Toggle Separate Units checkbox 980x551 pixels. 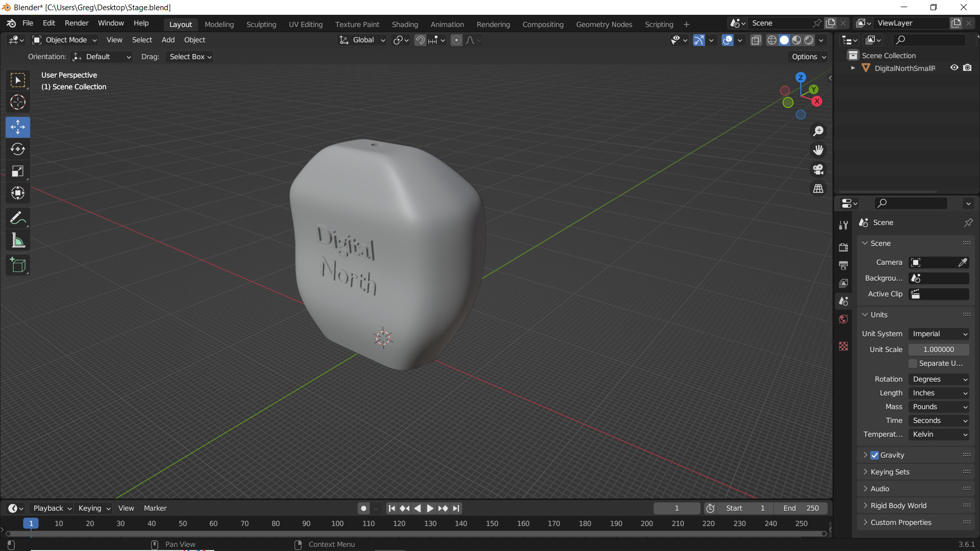(x=913, y=363)
